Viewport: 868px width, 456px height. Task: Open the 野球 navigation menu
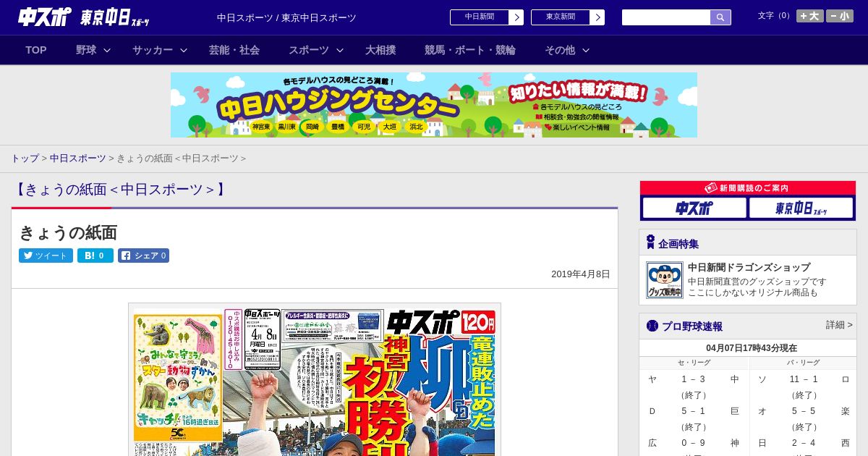(x=86, y=50)
